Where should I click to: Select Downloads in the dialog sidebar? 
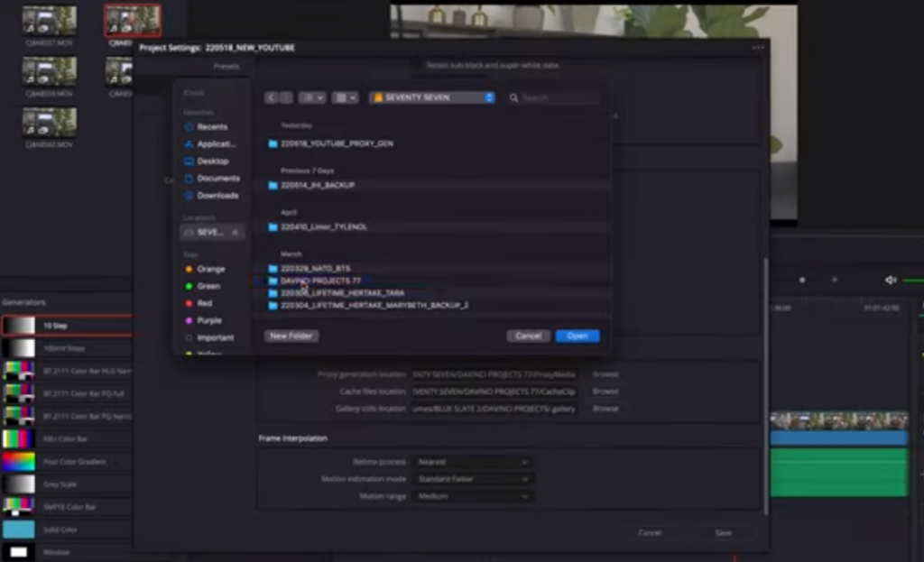coord(213,195)
